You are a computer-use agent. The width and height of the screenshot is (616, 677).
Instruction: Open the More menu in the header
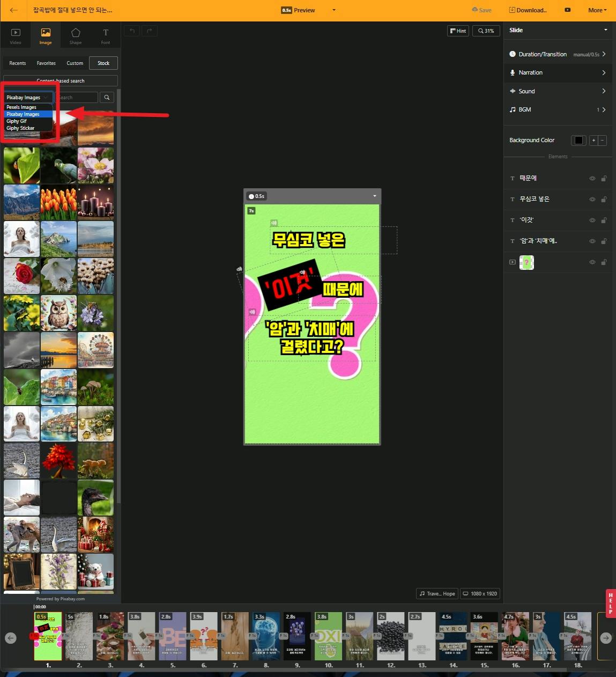coord(597,10)
